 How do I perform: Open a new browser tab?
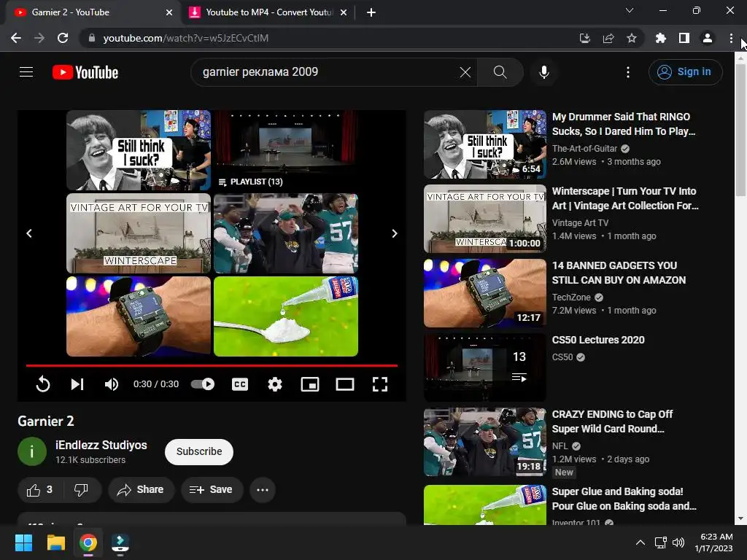click(371, 12)
